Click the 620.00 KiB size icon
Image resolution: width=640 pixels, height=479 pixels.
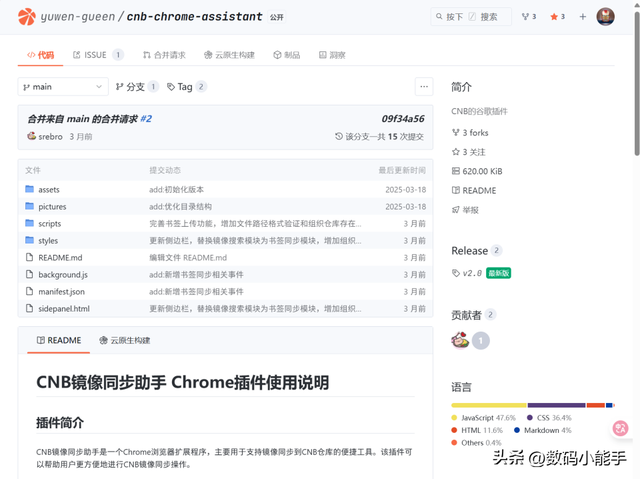pyautogui.click(x=456, y=171)
